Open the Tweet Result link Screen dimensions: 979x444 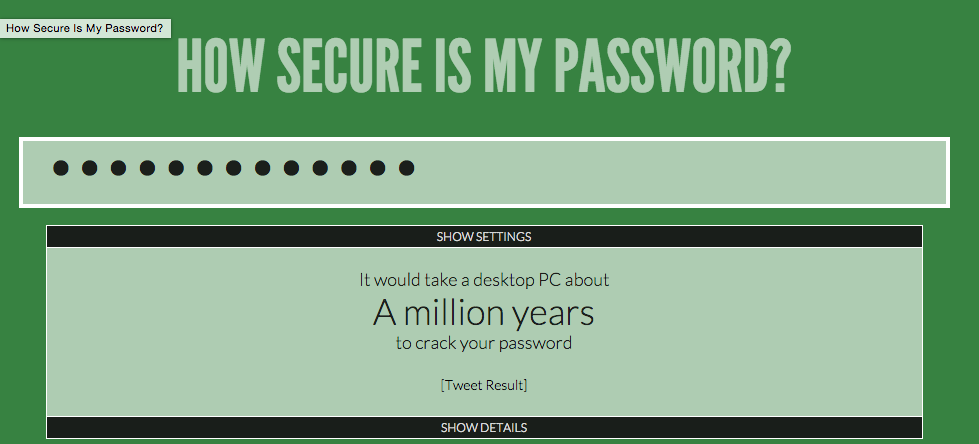(x=484, y=385)
